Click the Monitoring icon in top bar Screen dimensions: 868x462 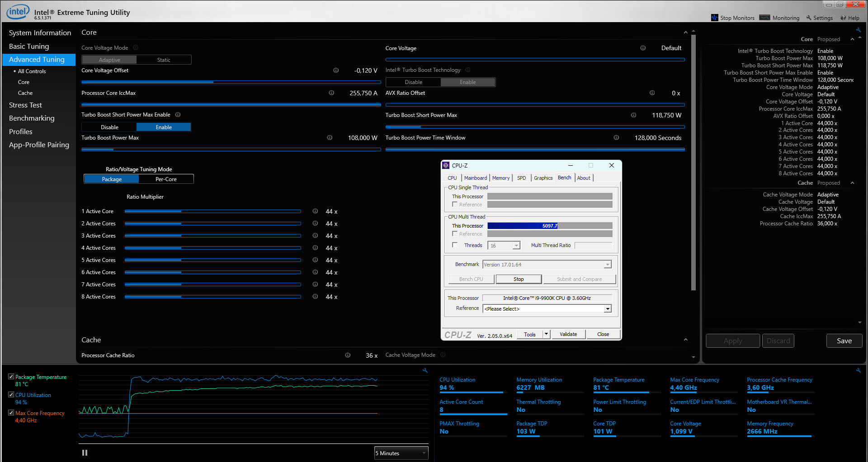click(765, 18)
